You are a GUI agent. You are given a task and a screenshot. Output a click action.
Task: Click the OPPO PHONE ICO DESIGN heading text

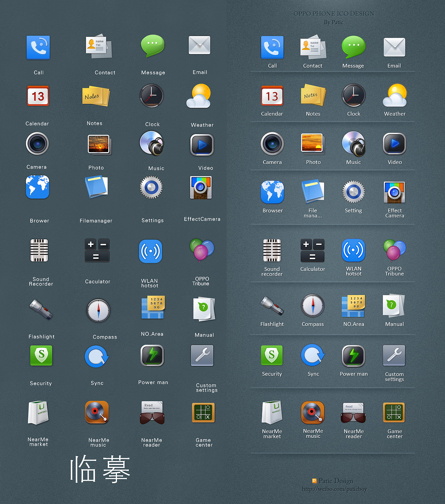click(x=334, y=14)
